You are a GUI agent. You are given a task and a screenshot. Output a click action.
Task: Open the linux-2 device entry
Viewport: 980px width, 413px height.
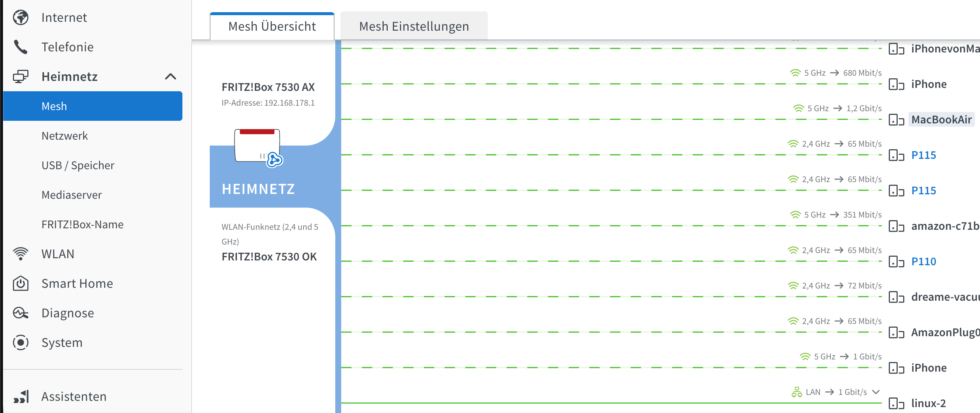click(x=929, y=403)
